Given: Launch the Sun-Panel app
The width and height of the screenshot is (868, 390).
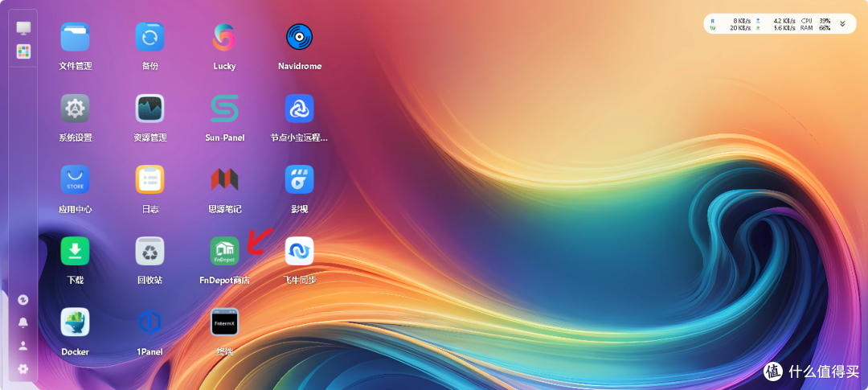Looking at the screenshot, I should (x=224, y=109).
